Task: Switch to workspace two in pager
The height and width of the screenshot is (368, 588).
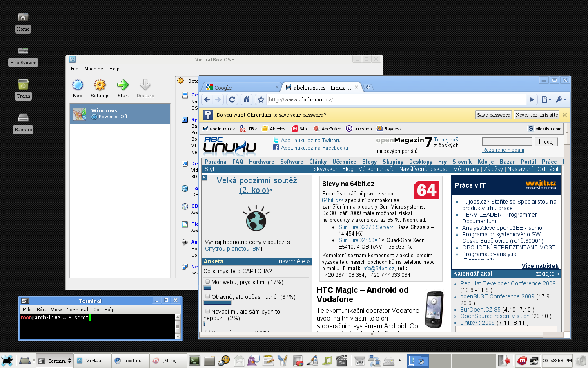Action: coord(440,361)
